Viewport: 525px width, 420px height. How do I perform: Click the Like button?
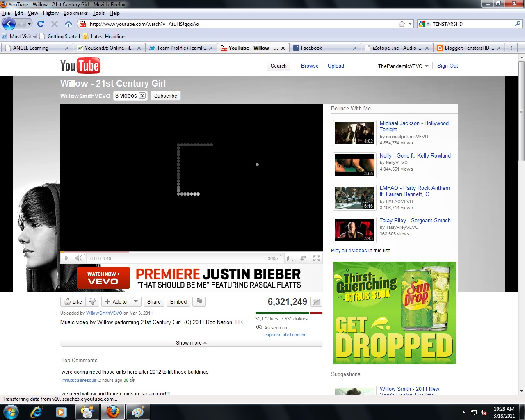(x=73, y=301)
